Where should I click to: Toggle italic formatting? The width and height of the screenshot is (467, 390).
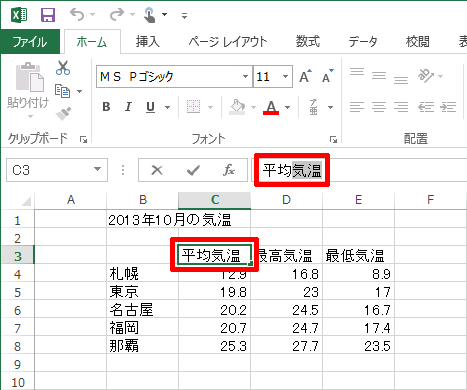tap(128, 107)
